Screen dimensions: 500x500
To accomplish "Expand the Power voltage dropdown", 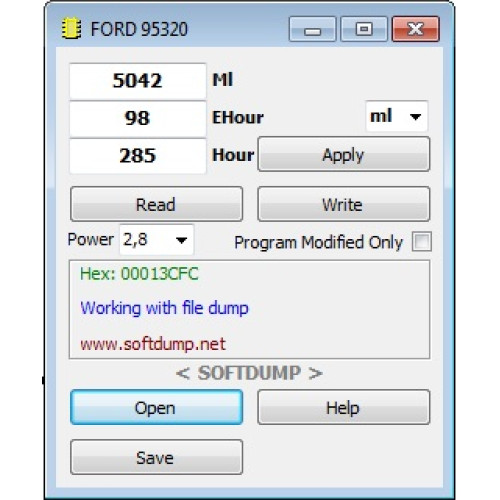I will coord(157,240).
